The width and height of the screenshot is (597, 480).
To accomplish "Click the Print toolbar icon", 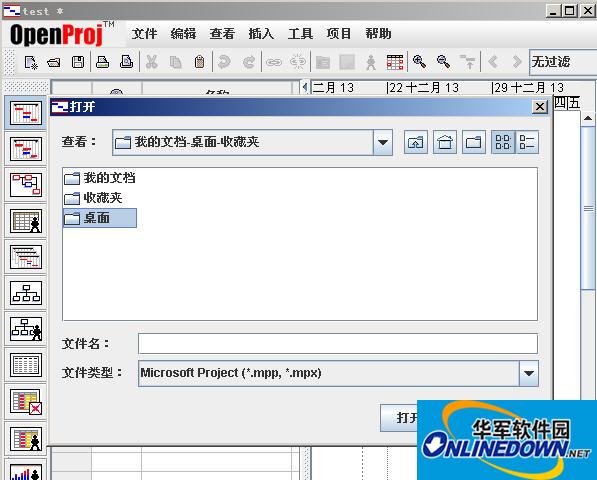I will tap(102, 62).
